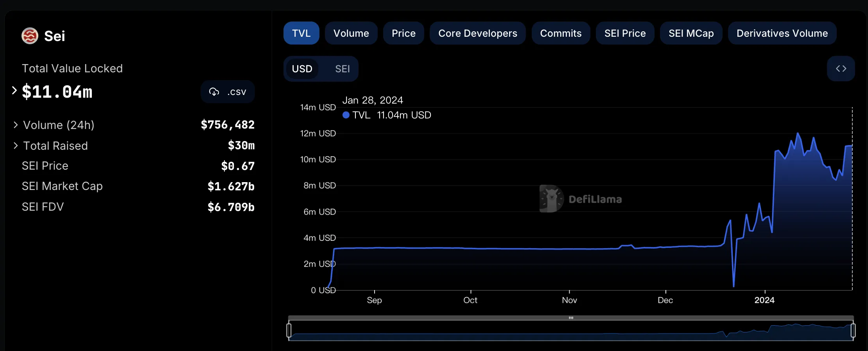Image resolution: width=868 pixels, height=351 pixels.
Task: Switch chart denomination to USD
Action: tap(302, 69)
